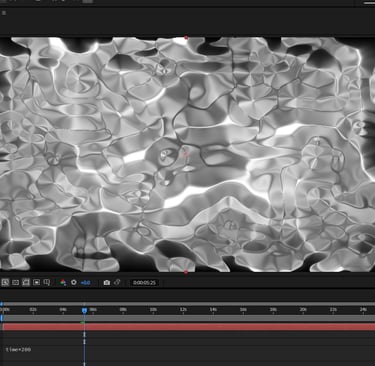The height and width of the screenshot is (366, 375).
Task: Click the show snapshot icon
Action: tap(117, 282)
